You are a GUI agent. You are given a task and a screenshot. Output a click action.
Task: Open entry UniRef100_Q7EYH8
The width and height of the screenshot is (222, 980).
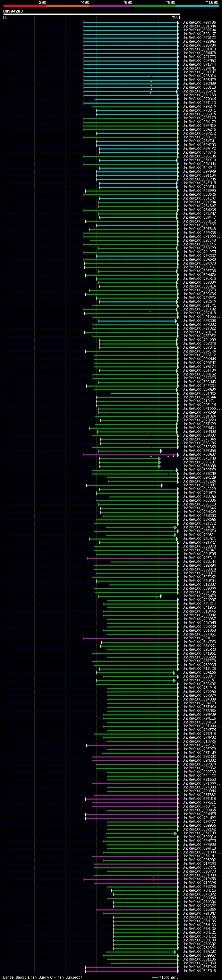pyautogui.click(x=199, y=459)
